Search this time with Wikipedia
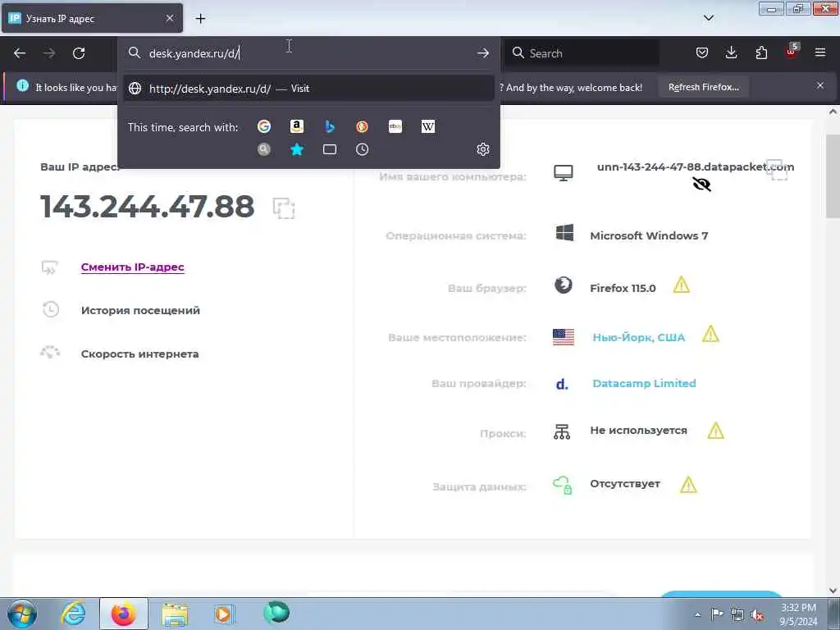Viewport: 840px width, 630px height. click(x=428, y=126)
